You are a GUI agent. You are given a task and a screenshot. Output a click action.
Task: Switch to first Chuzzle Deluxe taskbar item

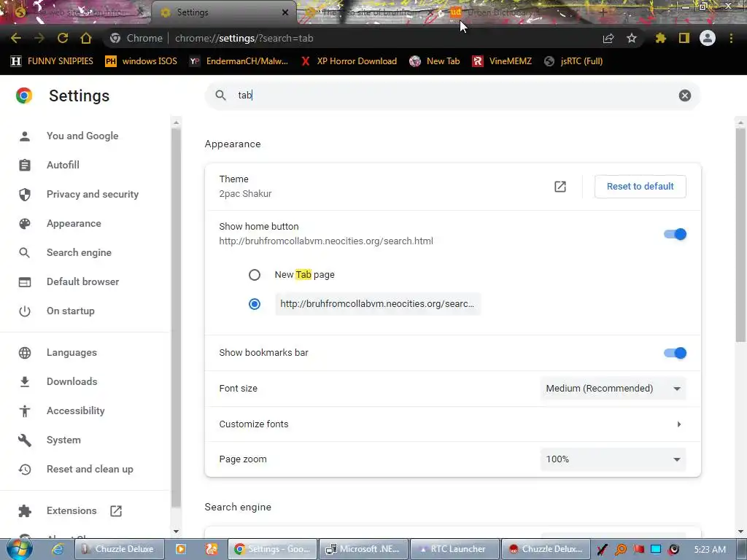point(119,549)
